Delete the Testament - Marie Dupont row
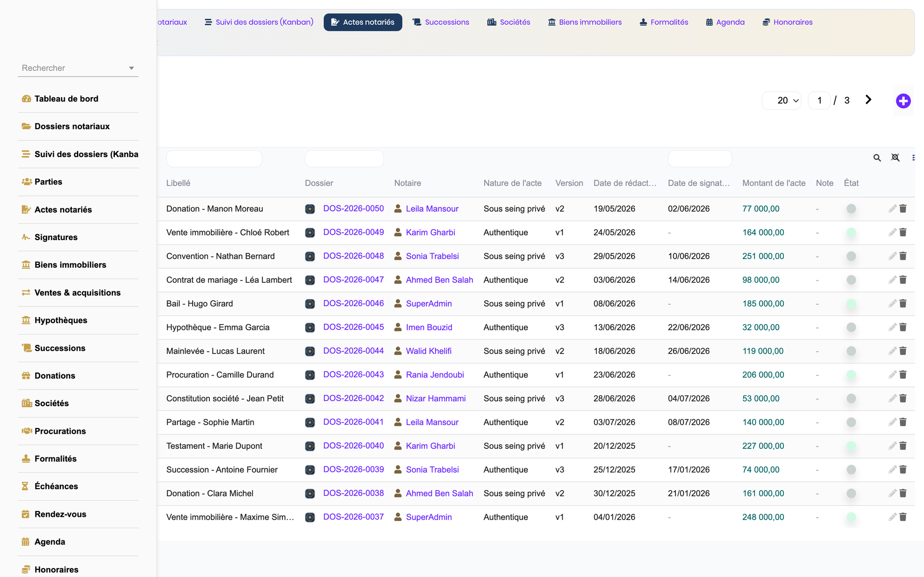The width and height of the screenshot is (924, 577). point(903,446)
